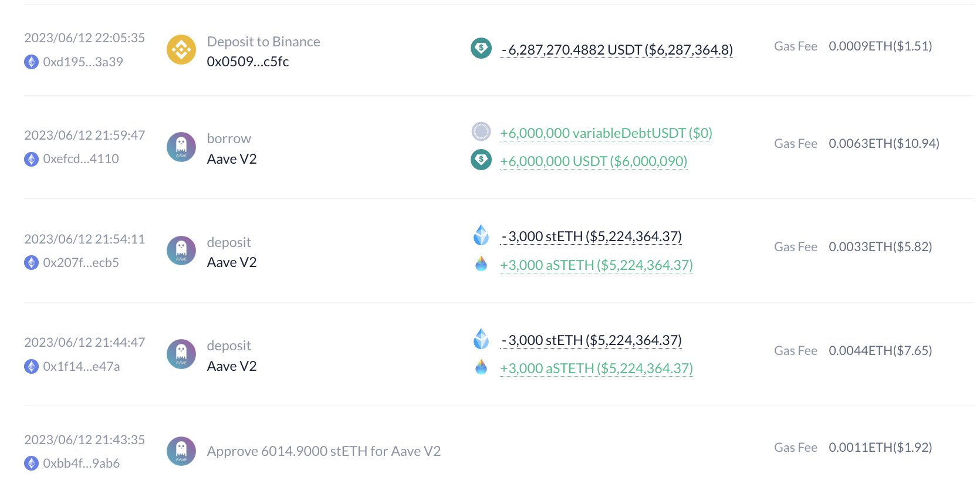The height and width of the screenshot is (487, 980).
Task: Click +3,000 aSTETH amount at 21:44:47
Action: pos(596,368)
